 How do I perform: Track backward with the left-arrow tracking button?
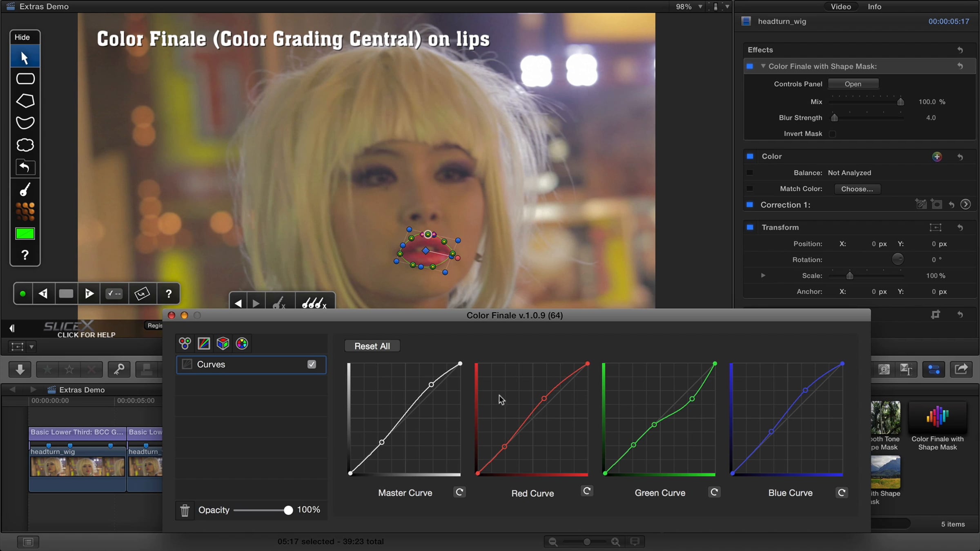[43, 293]
